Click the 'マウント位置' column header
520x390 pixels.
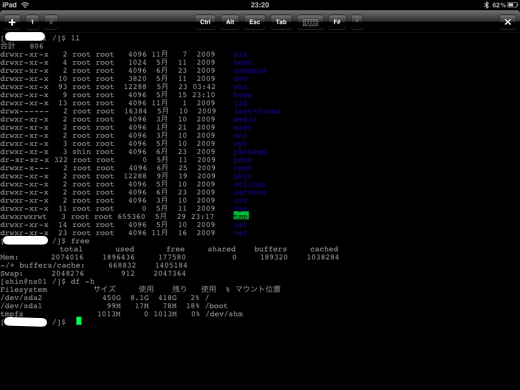[x=258, y=289]
